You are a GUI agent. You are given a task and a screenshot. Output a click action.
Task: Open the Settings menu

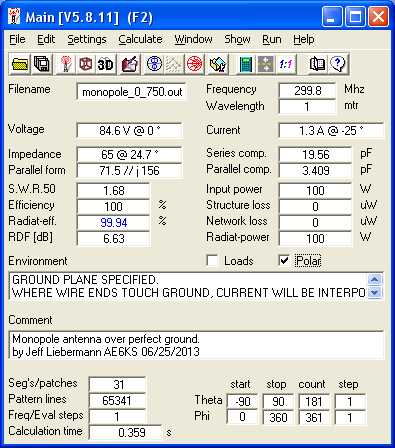point(87,39)
